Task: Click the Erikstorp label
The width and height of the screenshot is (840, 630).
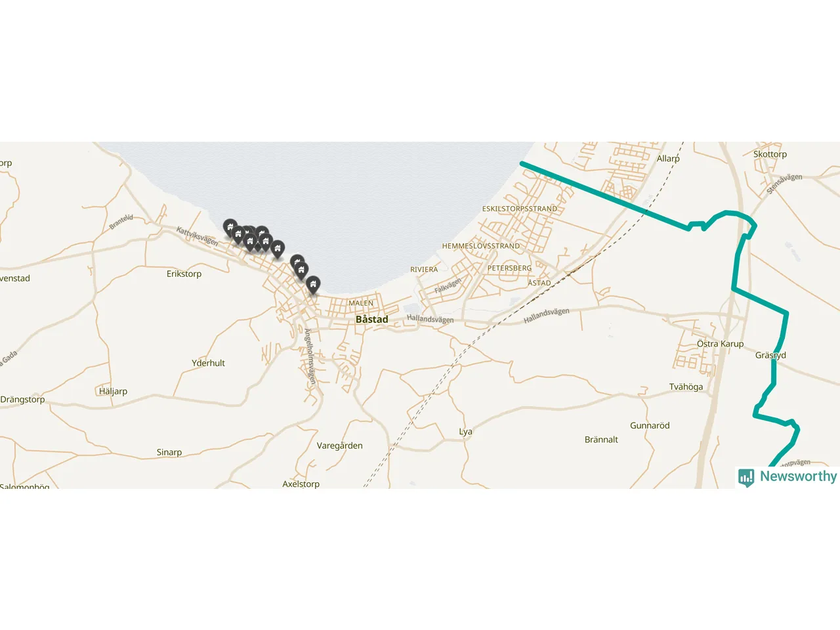Action: coord(184,274)
